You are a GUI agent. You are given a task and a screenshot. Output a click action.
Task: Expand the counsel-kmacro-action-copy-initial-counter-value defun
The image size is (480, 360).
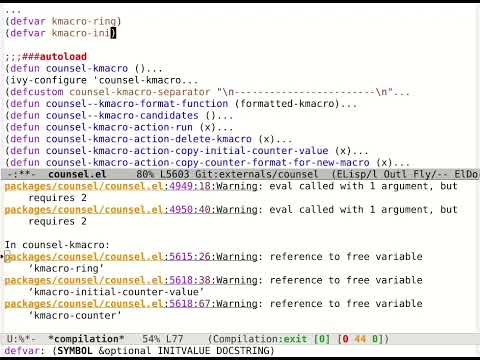[187, 151]
